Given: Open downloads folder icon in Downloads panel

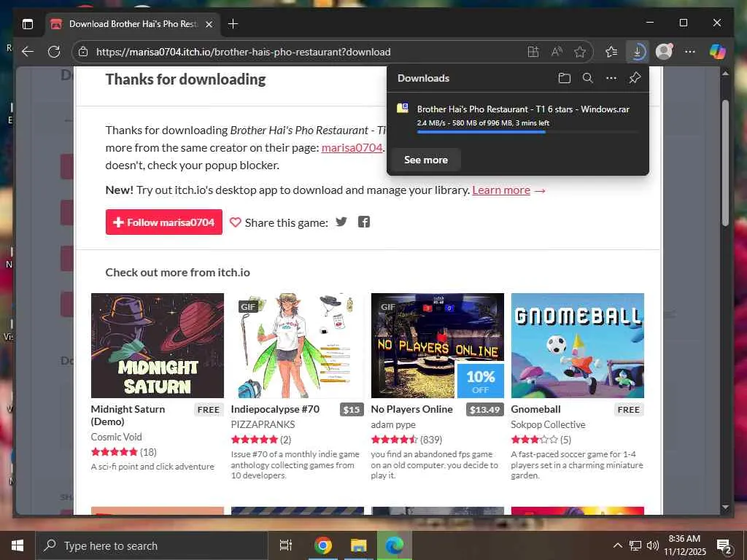Looking at the screenshot, I should pos(565,78).
